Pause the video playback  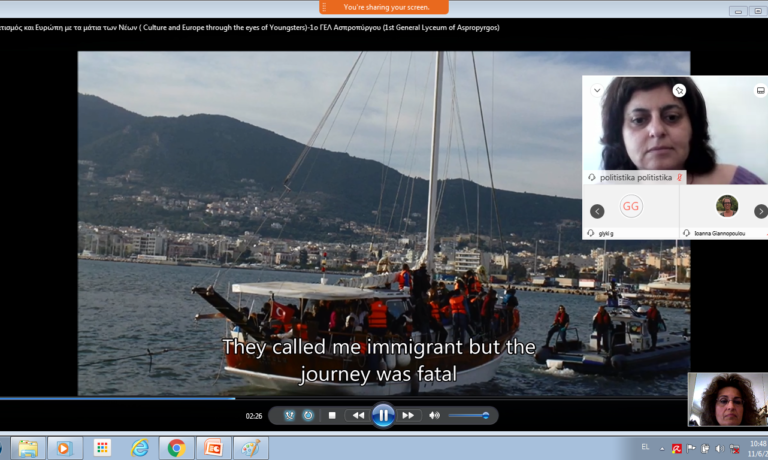point(383,415)
